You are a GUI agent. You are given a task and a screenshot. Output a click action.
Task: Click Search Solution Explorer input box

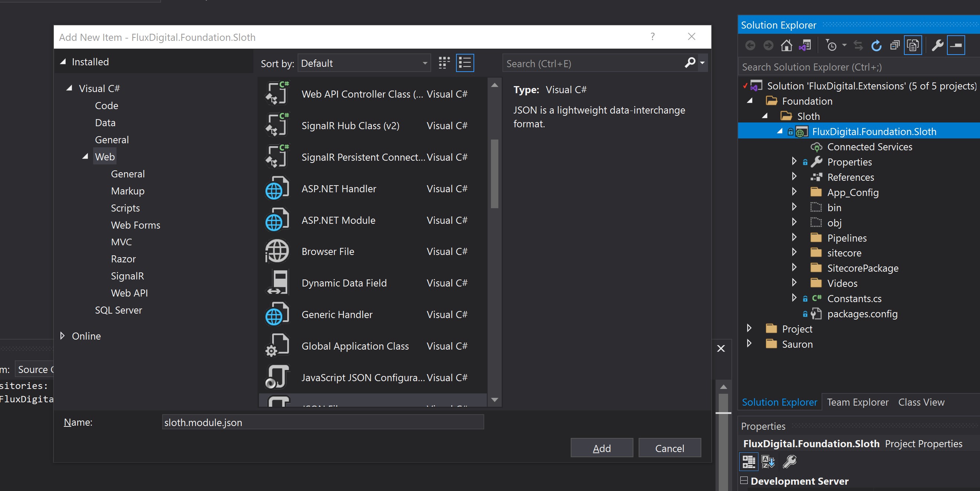click(x=859, y=67)
